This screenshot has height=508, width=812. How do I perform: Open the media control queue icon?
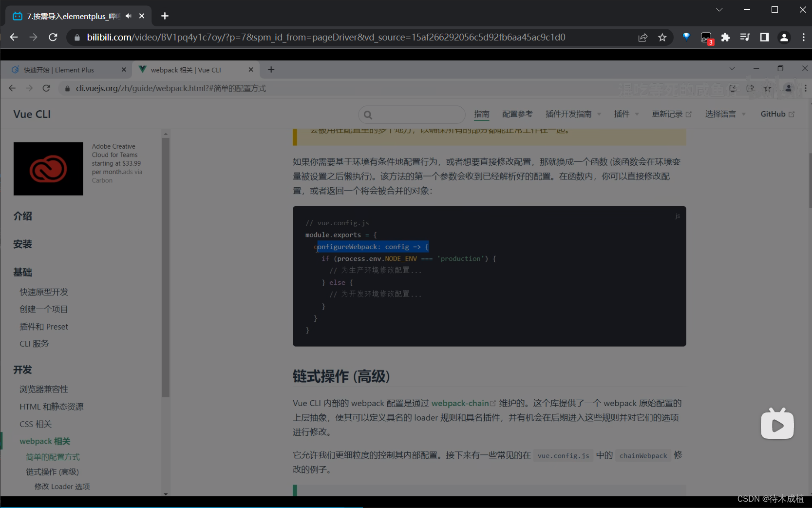[745, 37]
